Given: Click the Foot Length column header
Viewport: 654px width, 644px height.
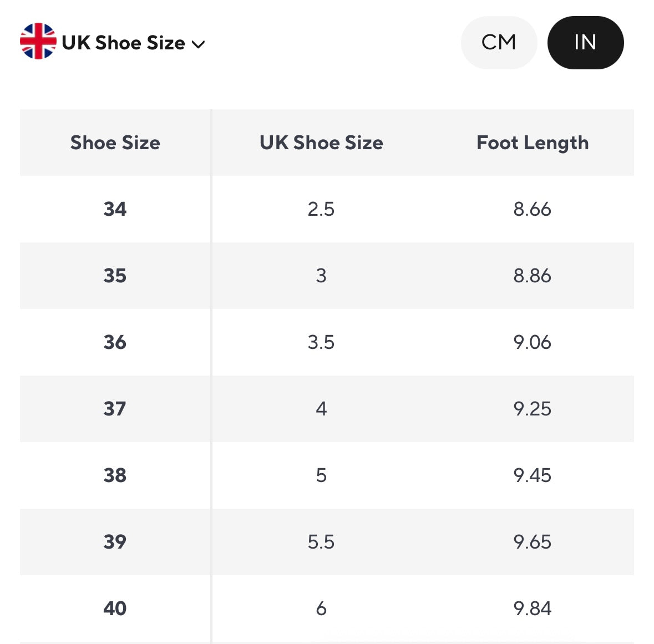Looking at the screenshot, I should point(533,143).
